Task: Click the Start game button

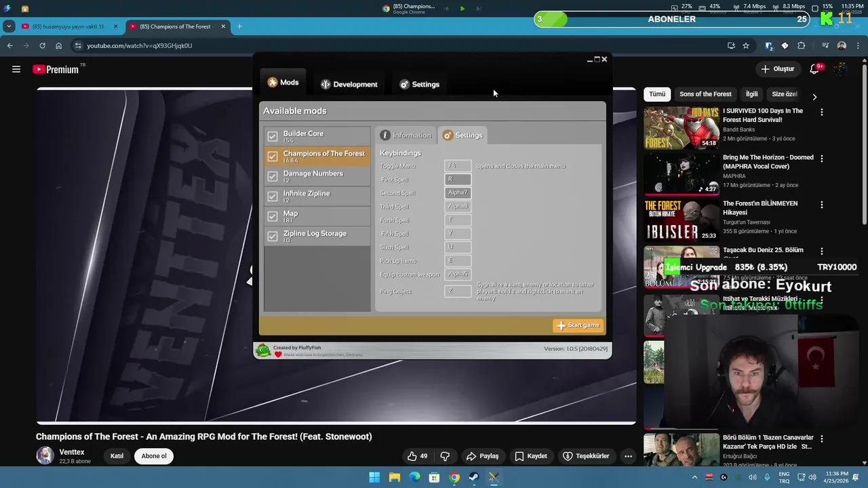Action: [x=578, y=325]
